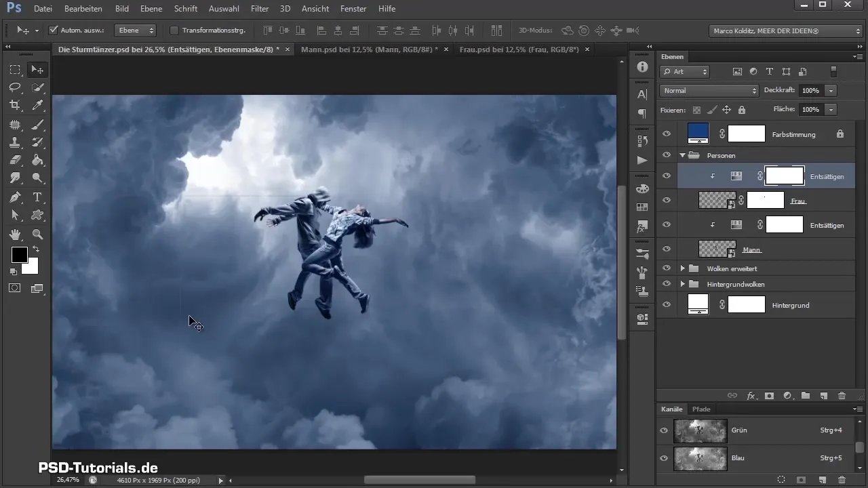
Task: Create new adjustment layer icon
Action: coord(787,395)
